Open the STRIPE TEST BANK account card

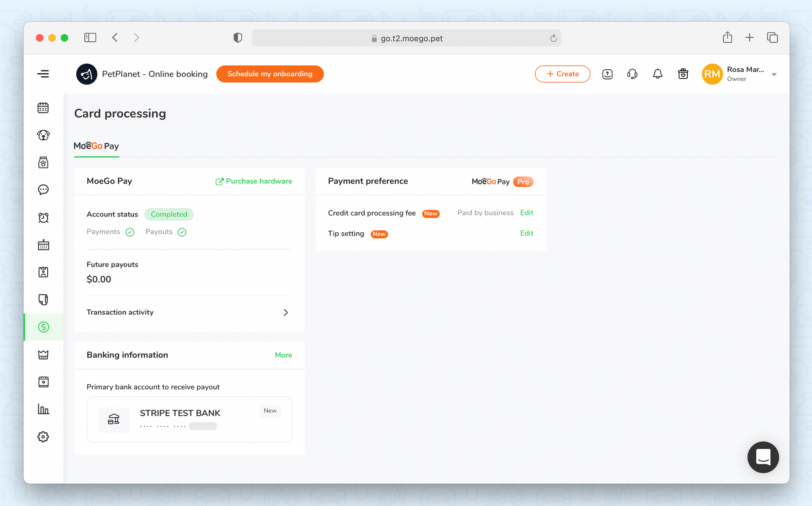(x=189, y=419)
